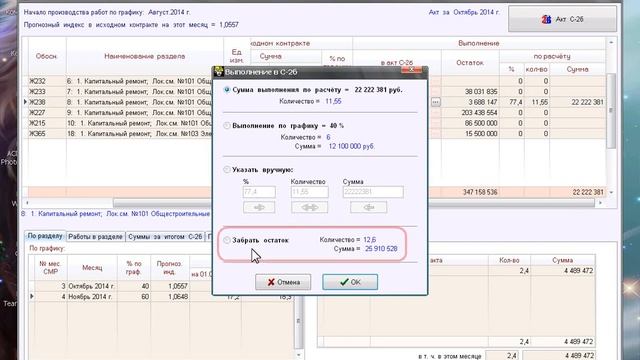Click the 203 438 554 остаток cell

[470, 112]
